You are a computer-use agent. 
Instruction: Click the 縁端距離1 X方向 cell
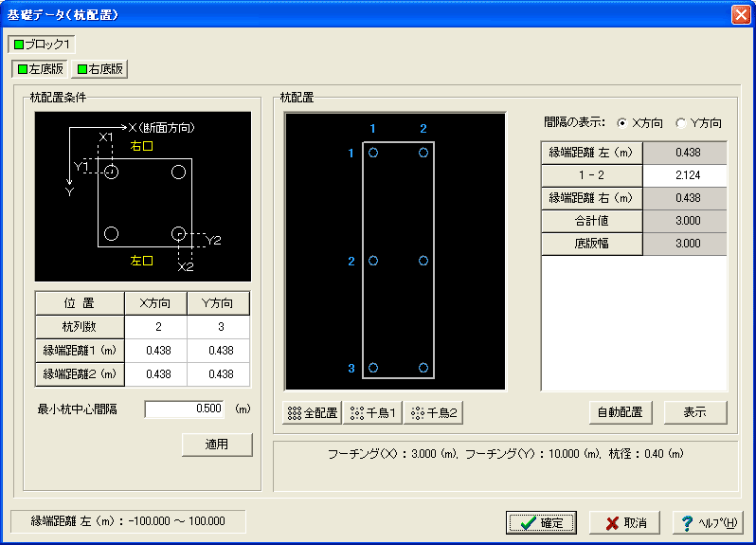click(x=155, y=351)
